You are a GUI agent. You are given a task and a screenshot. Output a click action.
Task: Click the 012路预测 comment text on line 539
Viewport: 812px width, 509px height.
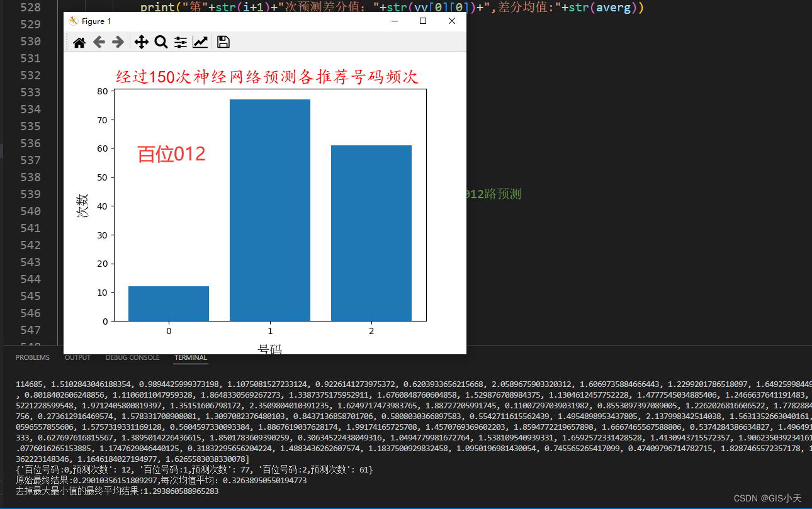pos(494,194)
